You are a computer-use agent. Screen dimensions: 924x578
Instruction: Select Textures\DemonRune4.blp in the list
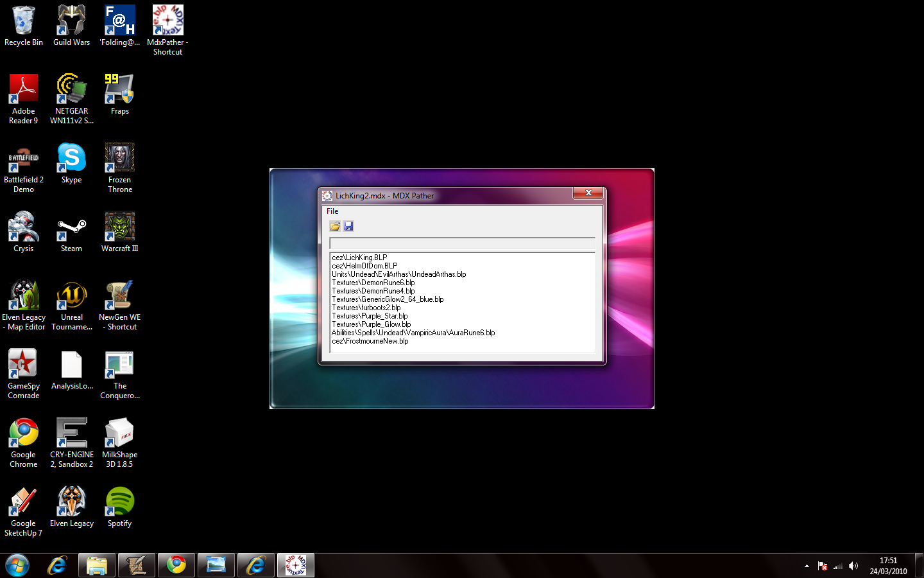pyautogui.click(x=373, y=291)
